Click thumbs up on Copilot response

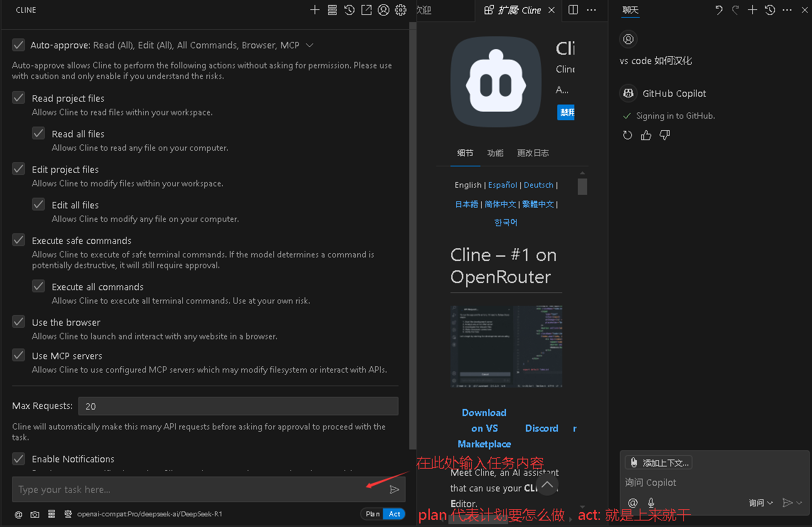click(645, 135)
